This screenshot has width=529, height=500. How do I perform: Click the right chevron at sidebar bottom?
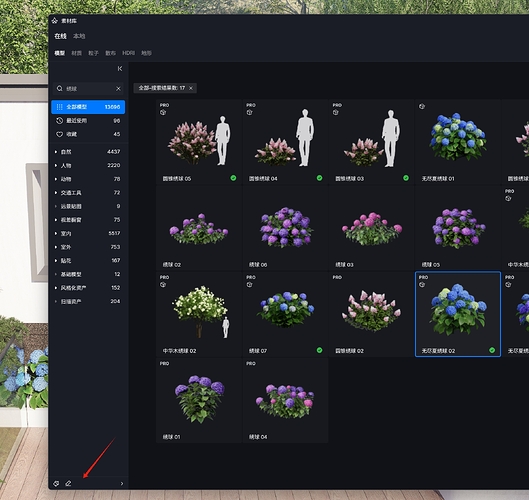click(122, 483)
